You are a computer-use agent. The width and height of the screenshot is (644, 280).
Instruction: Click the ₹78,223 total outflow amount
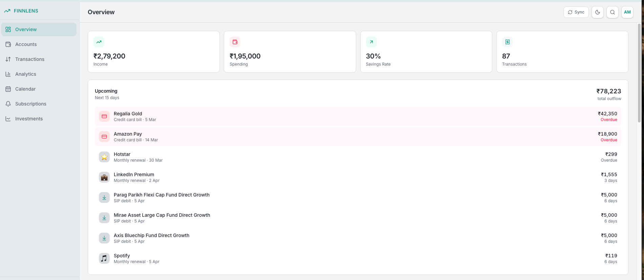pyautogui.click(x=609, y=91)
